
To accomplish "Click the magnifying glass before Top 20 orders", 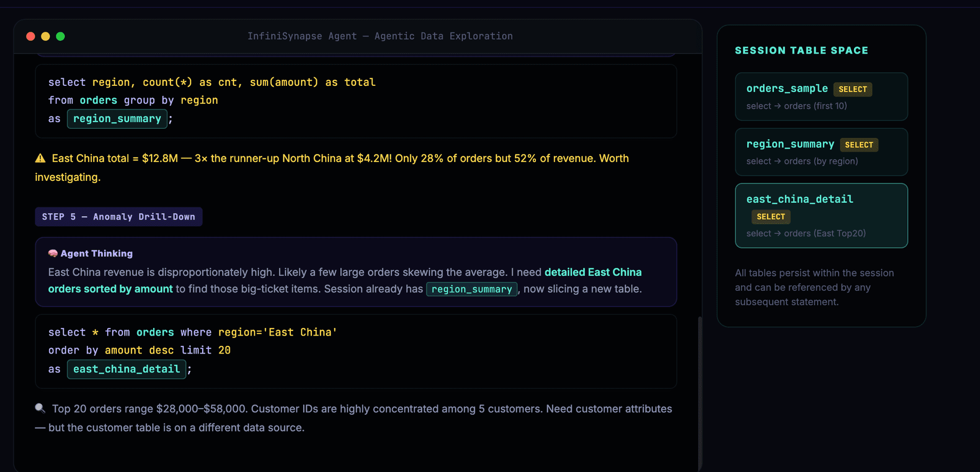I will click(x=40, y=408).
